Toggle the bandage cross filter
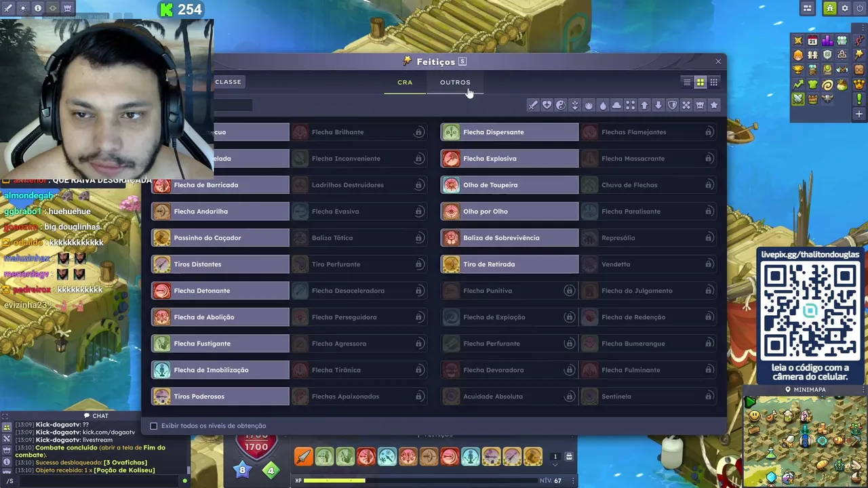 click(686, 105)
